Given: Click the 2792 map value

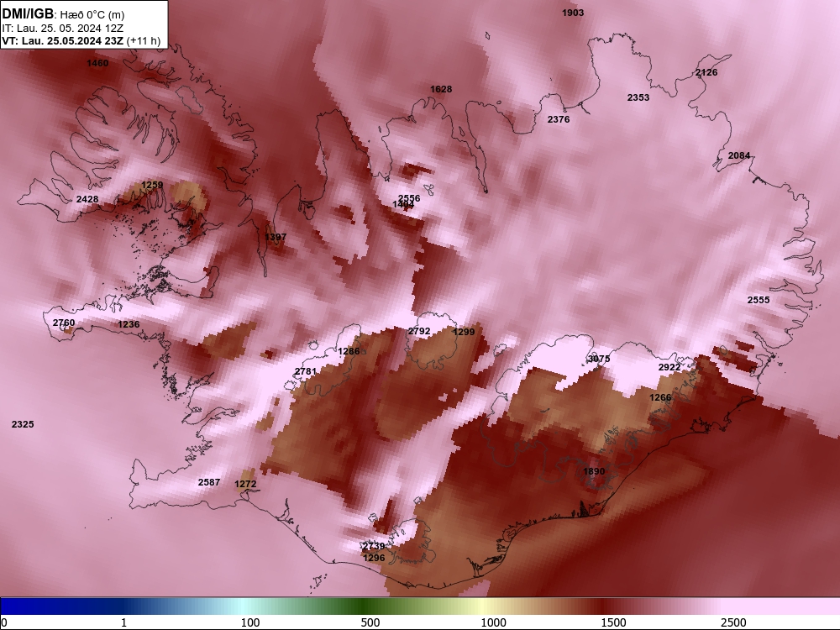Looking at the screenshot, I should (419, 331).
